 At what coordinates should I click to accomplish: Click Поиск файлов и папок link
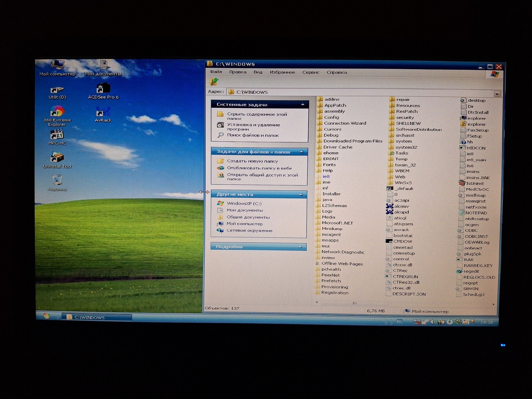(253, 135)
